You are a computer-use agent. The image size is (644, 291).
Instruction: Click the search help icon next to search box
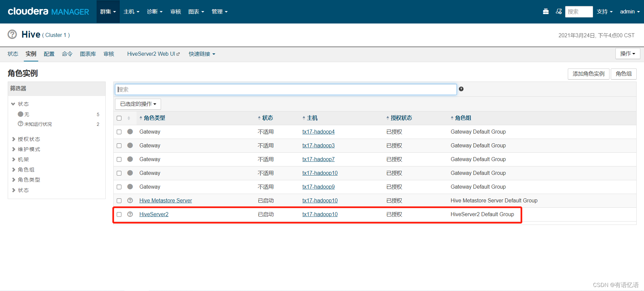click(461, 89)
